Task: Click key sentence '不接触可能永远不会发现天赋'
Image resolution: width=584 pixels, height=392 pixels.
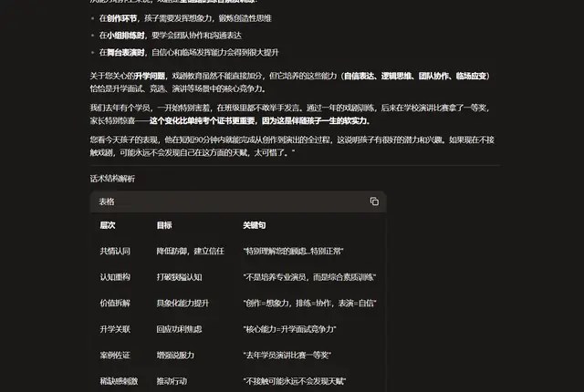Action: tap(294, 382)
